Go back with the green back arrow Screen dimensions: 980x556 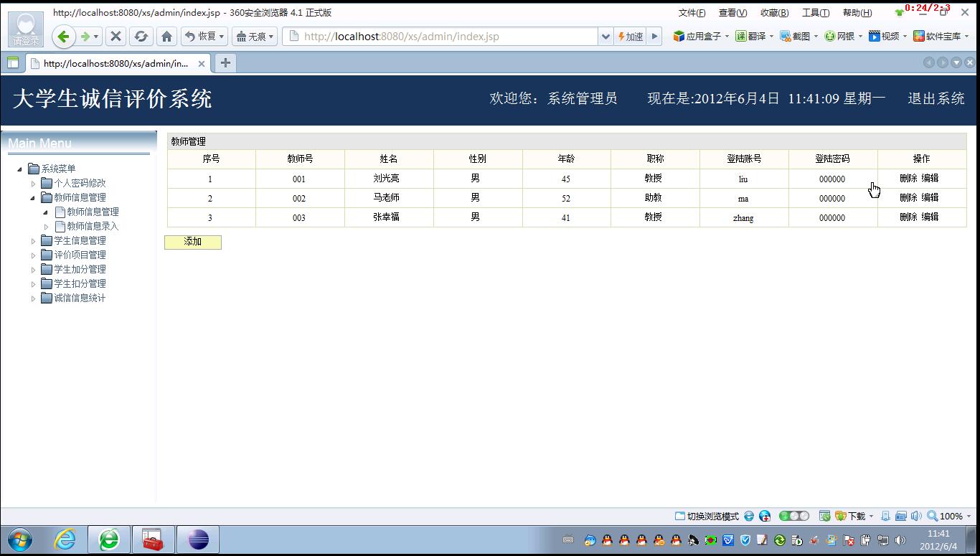click(64, 37)
